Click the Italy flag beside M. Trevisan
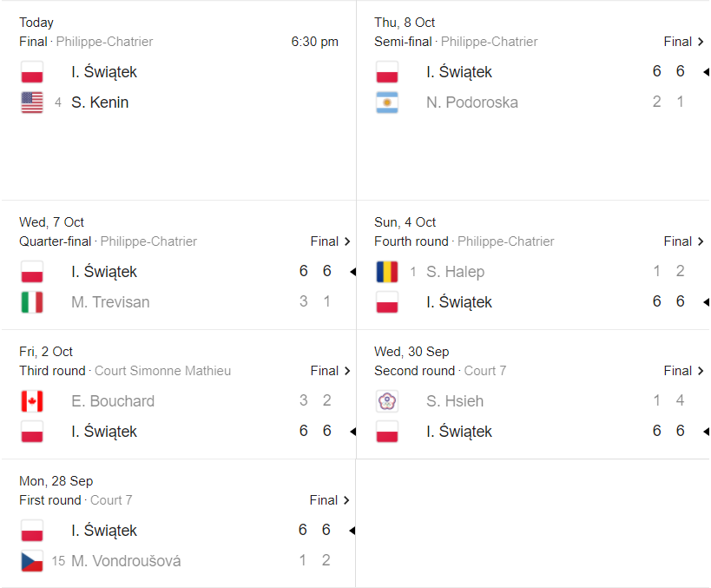The image size is (711, 588). click(x=32, y=302)
